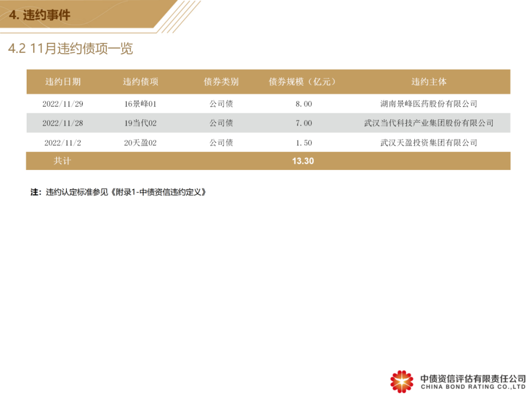Click section header '4. 违约事件'
532x399 pixels.
coord(40,15)
